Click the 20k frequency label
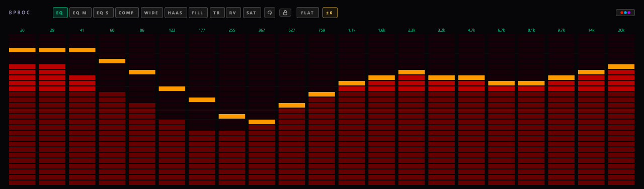The width and height of the screenshot is (644, 189). pyautogui.click(x=621, y=31)
